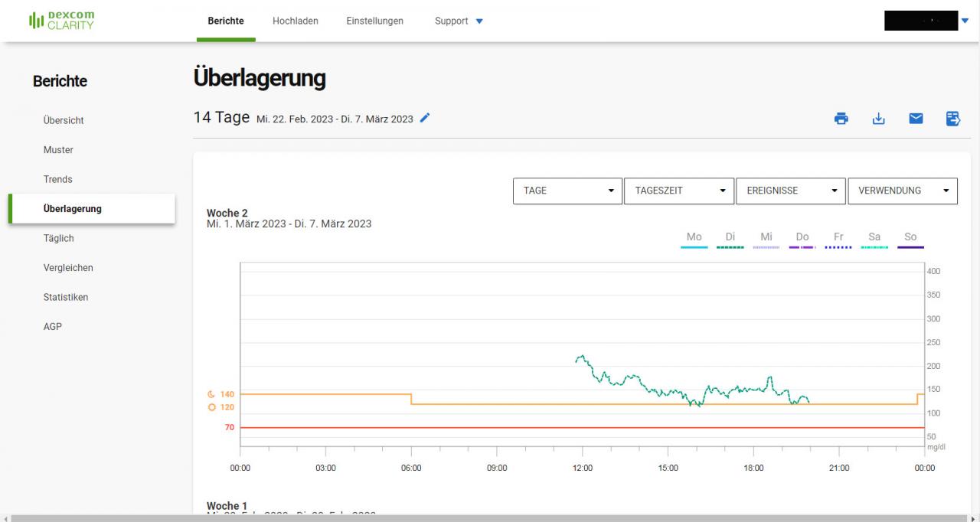Open the Einstellungen tab

(x=374, y=21)
